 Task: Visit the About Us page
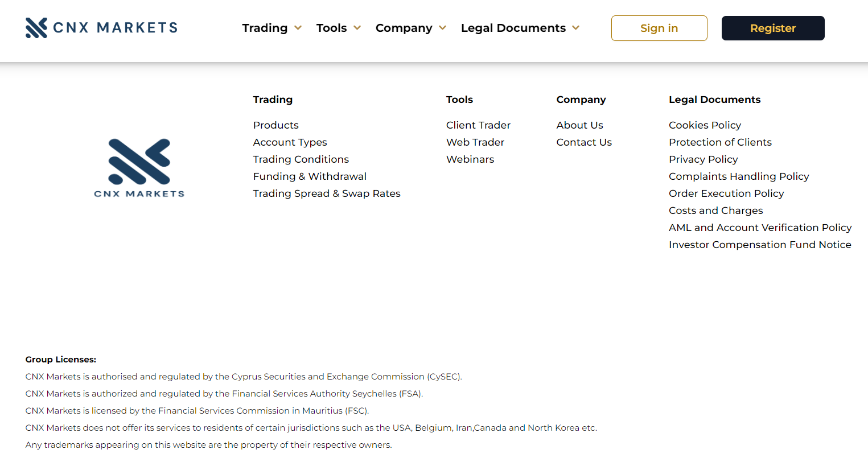coord(580,125)
